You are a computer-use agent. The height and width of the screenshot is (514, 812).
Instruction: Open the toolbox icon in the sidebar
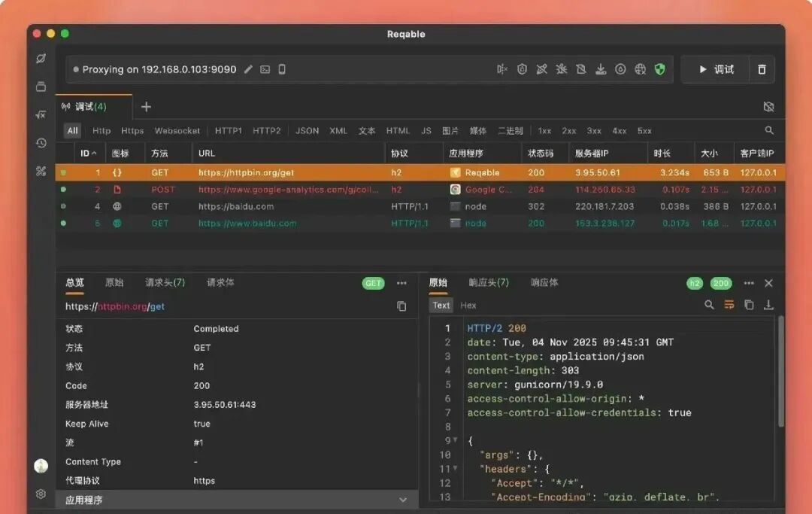[x=41, y=171]
